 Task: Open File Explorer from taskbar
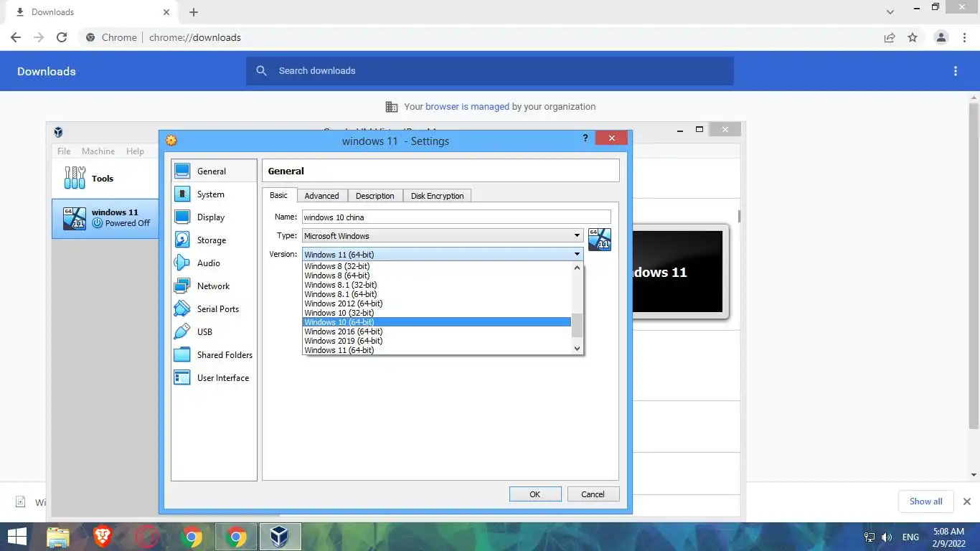pyautogui.click(x=58, y=537)
